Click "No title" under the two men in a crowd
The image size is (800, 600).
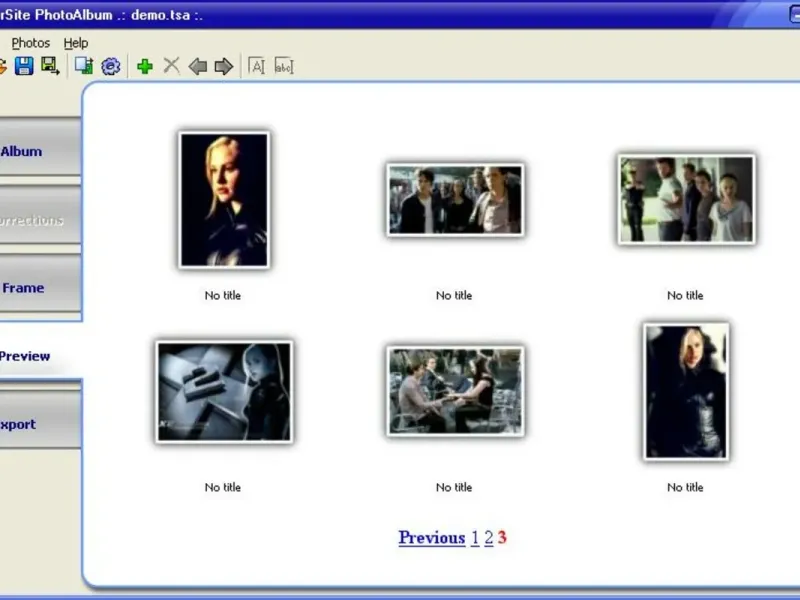454,295
